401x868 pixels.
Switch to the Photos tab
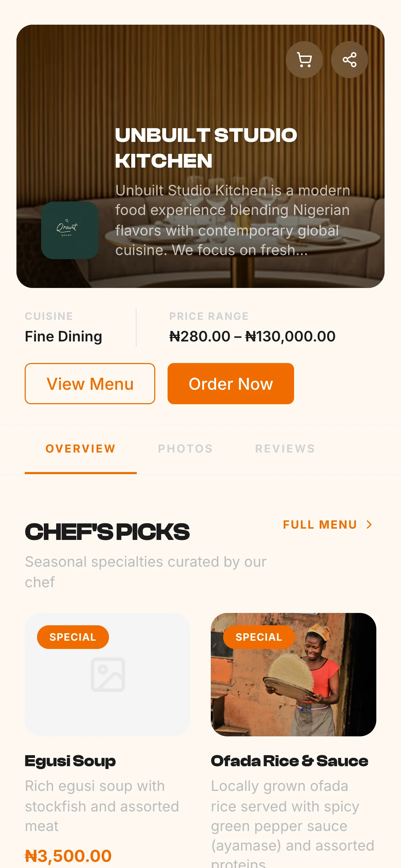coord(185,449)
